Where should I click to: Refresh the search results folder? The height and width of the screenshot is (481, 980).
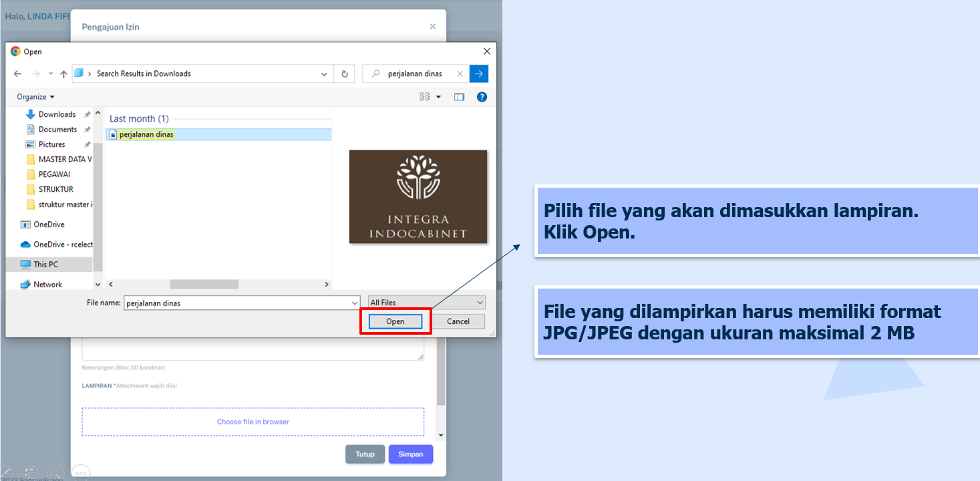345,74
